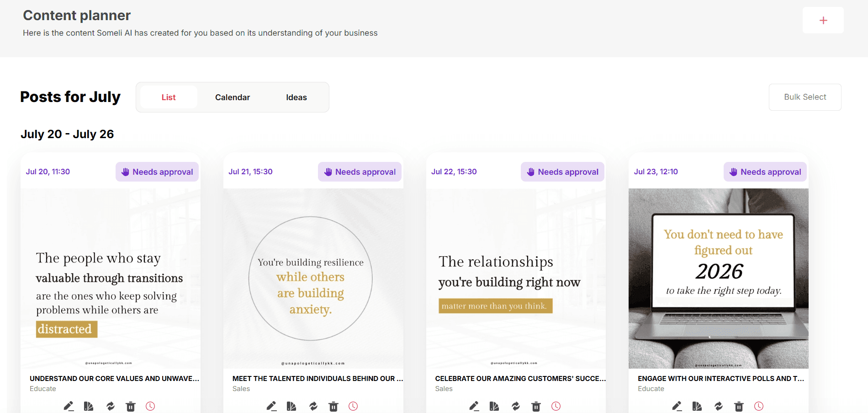The image size is (868, 413).
Task: Click the plus add-content button
Action: pyautogui.click(x=823, y=20)
